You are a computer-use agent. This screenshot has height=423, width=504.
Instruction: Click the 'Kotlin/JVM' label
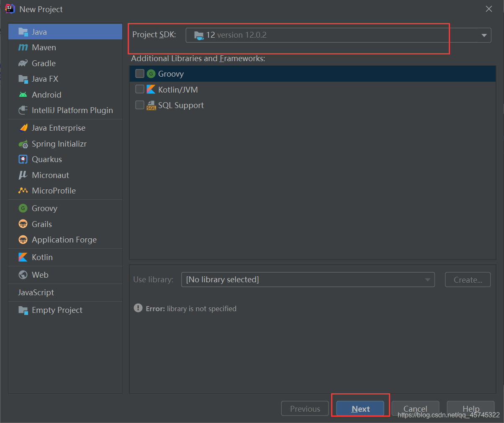(x=178, y=90)
